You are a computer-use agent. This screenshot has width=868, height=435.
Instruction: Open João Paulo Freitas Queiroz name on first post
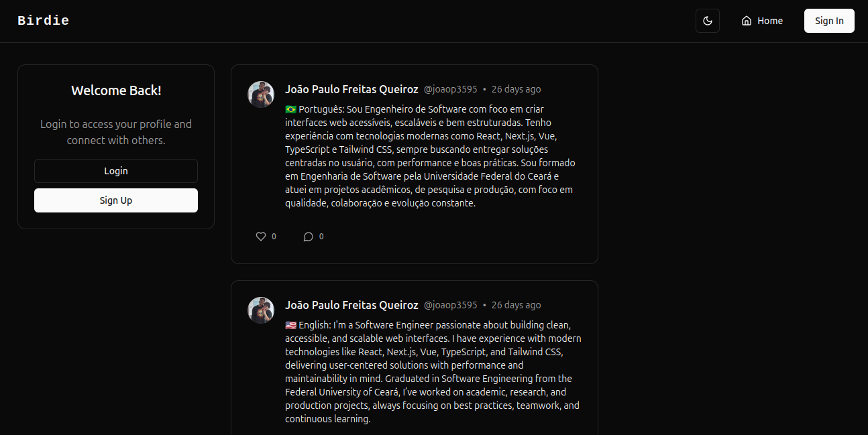351,89
